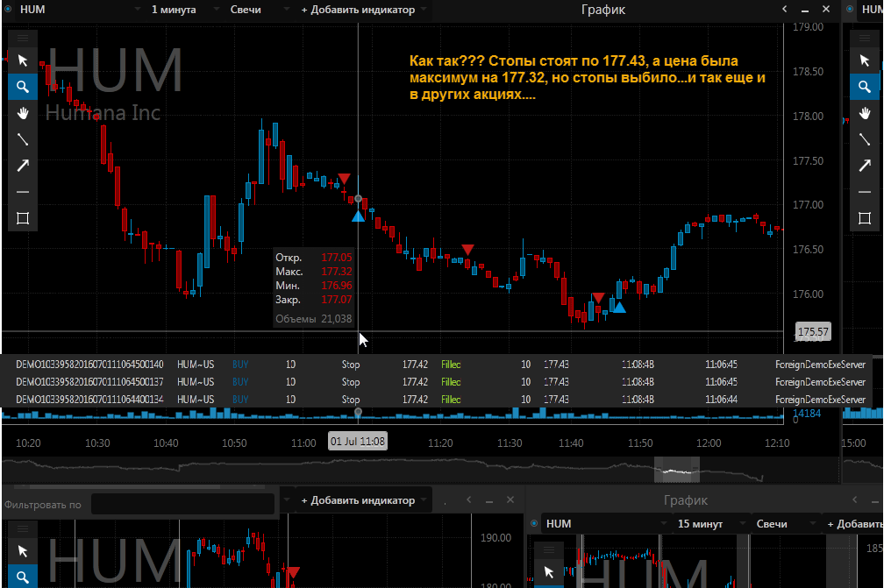Open the HUM ticker dropdown in main chart
Image resolution: width=884 pixels, height=588 pixels.
138,10
